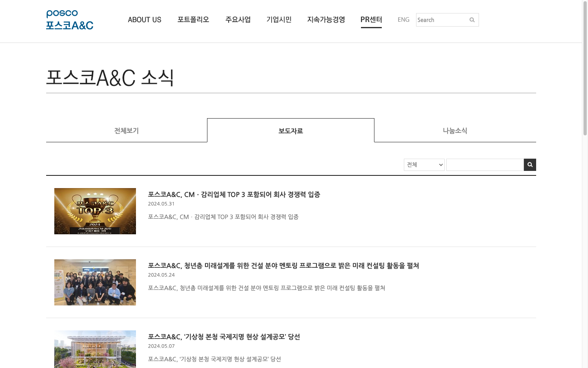Open the 기상청 building rendering thumbnail
Screen dimensions: 588x368
point(95,349)
